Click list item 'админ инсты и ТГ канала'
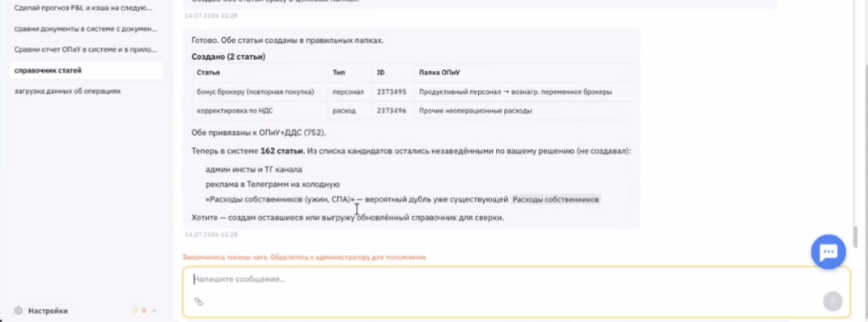Image resolution: width=868 pixels, height=322 pixels. coord(253,169)
